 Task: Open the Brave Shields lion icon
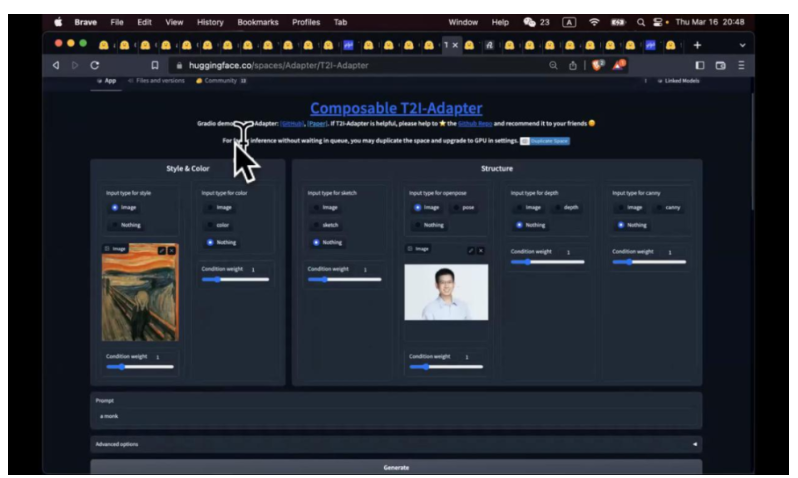pyautogui.click(x=598, y=65)
